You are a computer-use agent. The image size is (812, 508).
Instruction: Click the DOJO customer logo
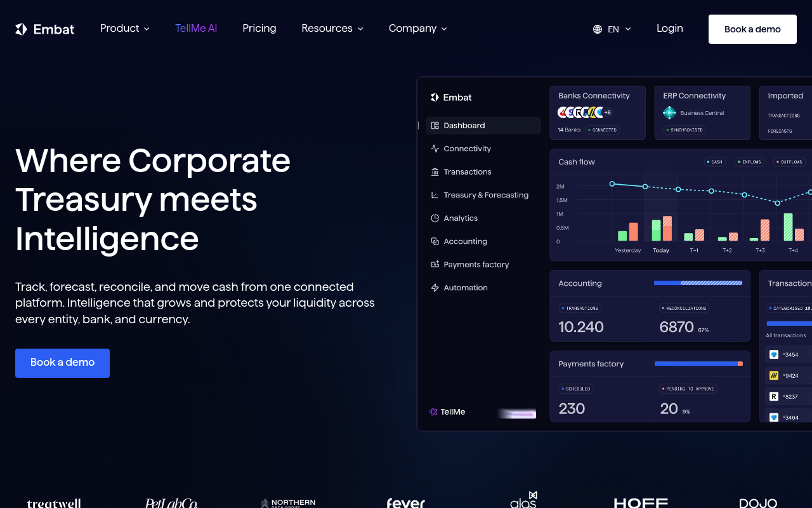pos(758,503)
